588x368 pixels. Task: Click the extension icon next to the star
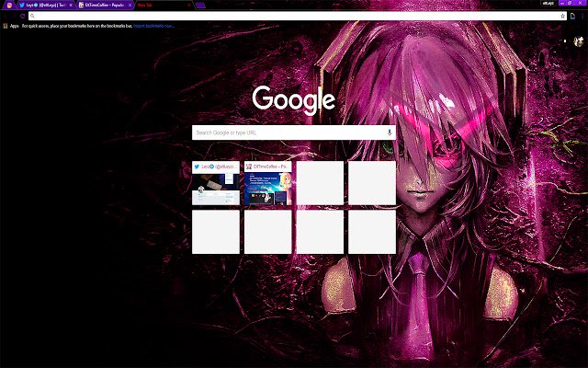[572, 16]
